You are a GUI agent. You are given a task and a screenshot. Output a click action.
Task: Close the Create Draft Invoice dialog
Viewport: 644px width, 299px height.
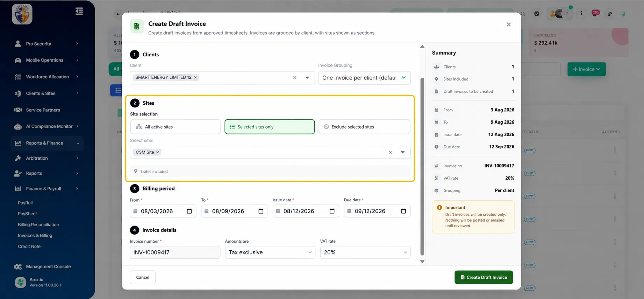coord(509,25)
